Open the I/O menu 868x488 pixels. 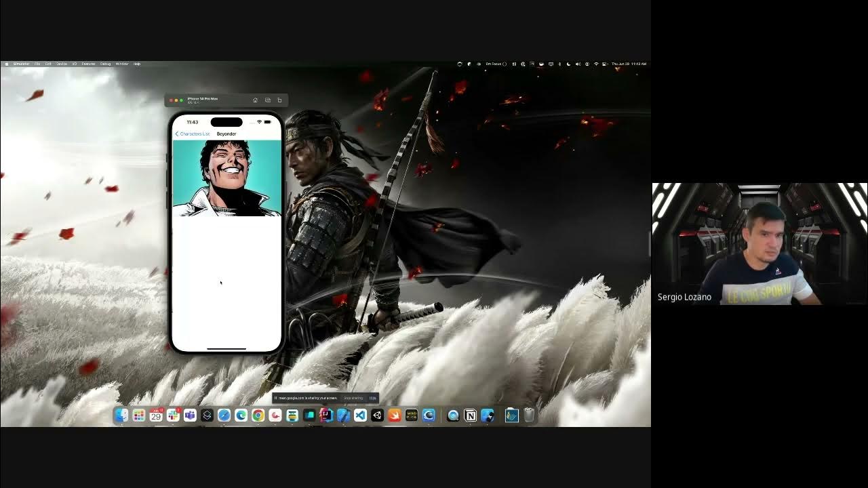pos(75,64)
